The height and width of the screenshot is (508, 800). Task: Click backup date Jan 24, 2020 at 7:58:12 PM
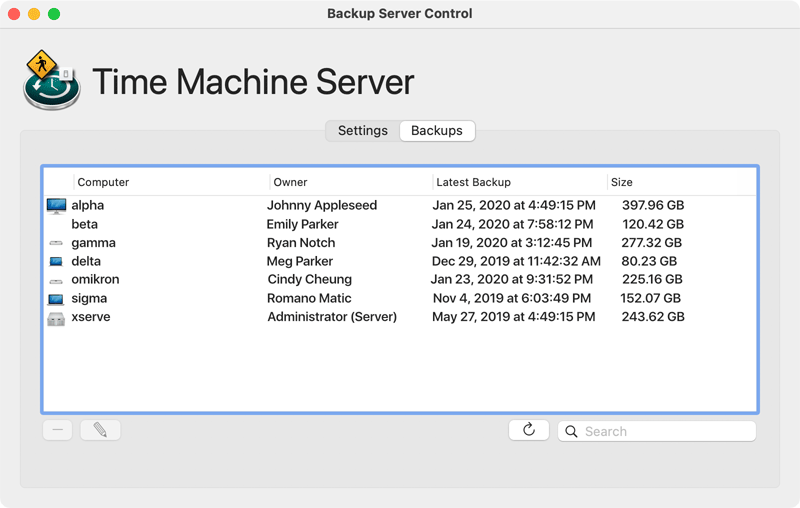pyautogui.click(x=513, y=224)
